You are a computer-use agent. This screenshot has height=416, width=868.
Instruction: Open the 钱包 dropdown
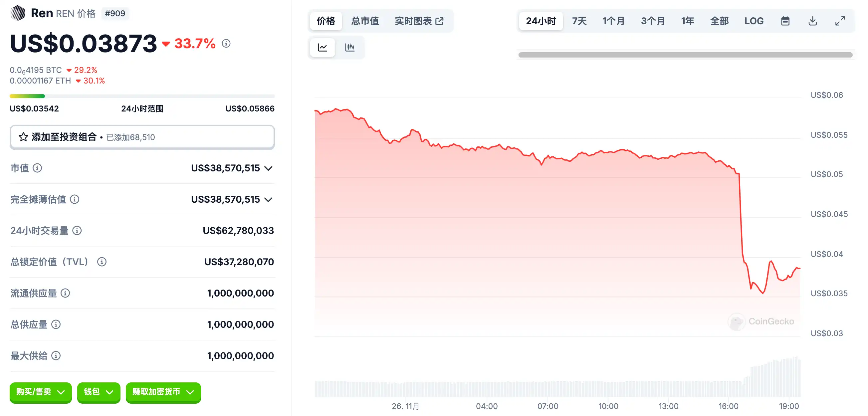click(99, 392)
